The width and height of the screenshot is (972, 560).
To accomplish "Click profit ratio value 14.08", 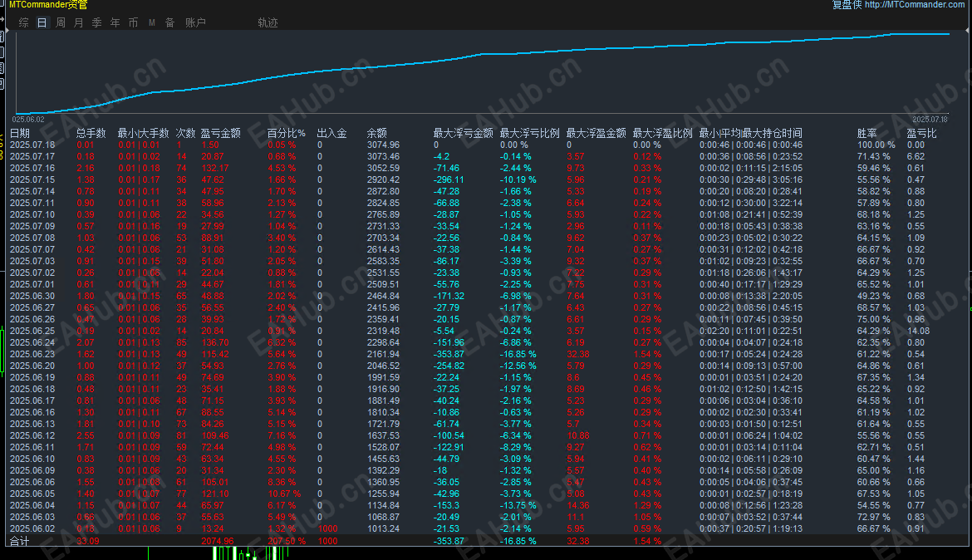I will coord(919,332).
